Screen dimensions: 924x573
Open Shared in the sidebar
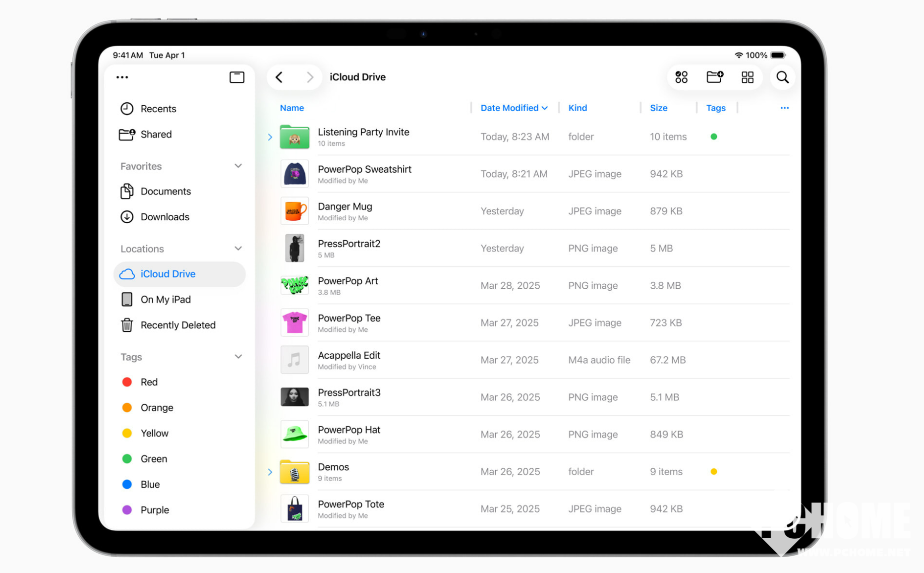[x=179, y=134]
